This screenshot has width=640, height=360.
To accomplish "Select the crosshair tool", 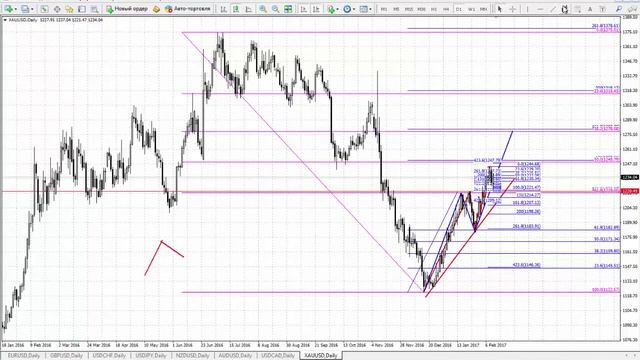I will tap(513, 9).
